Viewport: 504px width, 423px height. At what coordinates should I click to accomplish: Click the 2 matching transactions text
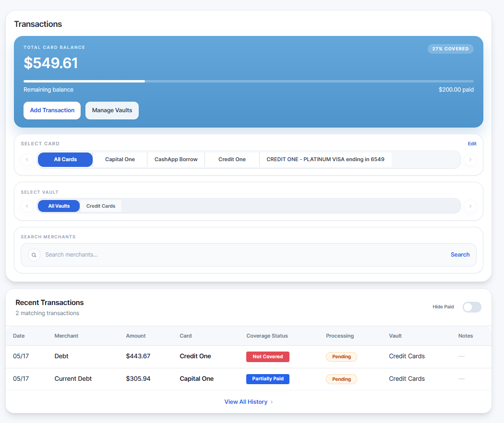(47, 313)
